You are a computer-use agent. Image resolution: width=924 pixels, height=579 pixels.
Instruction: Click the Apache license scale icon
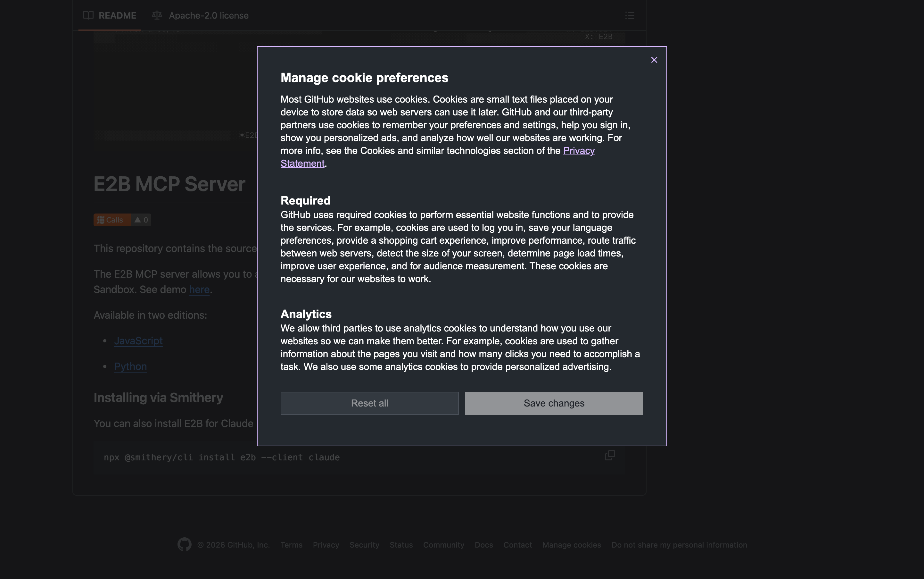coord(157,15)
